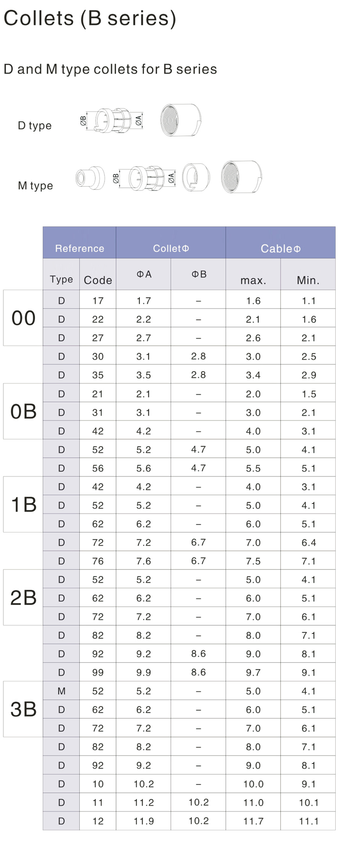Click the 'Code' column header
The image size is (346, 868).
tap(98, 280)
